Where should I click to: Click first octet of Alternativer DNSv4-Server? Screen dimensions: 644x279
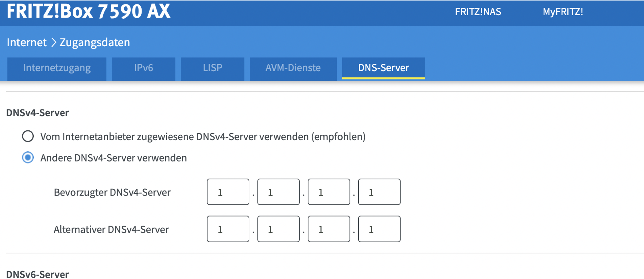coord(228,229)
